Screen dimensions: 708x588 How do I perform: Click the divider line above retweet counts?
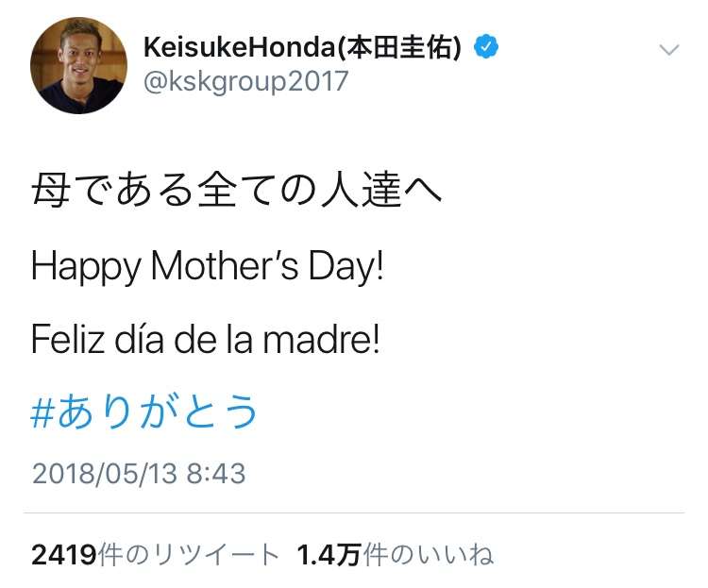coord(354,513)
